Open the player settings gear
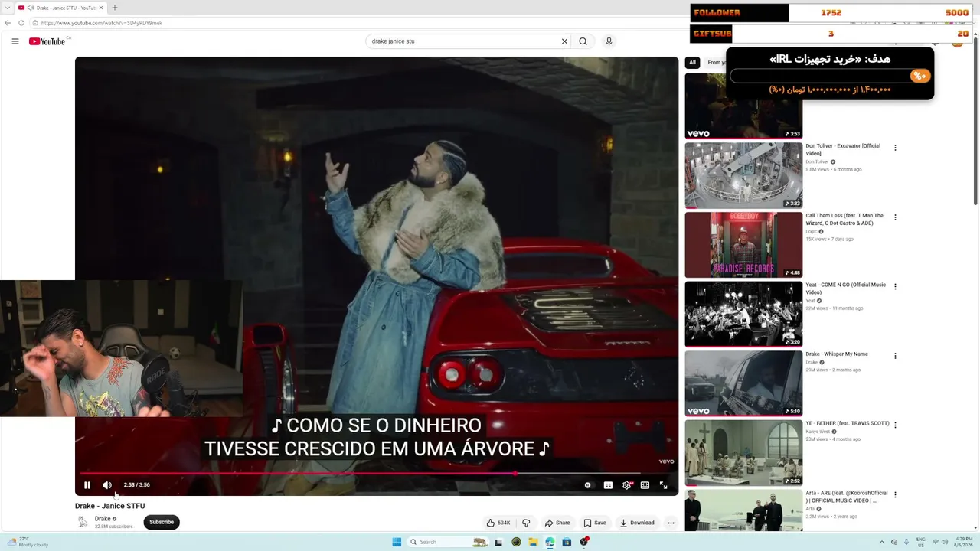Viewport: 980px width, 551px height. pos(626,485)
